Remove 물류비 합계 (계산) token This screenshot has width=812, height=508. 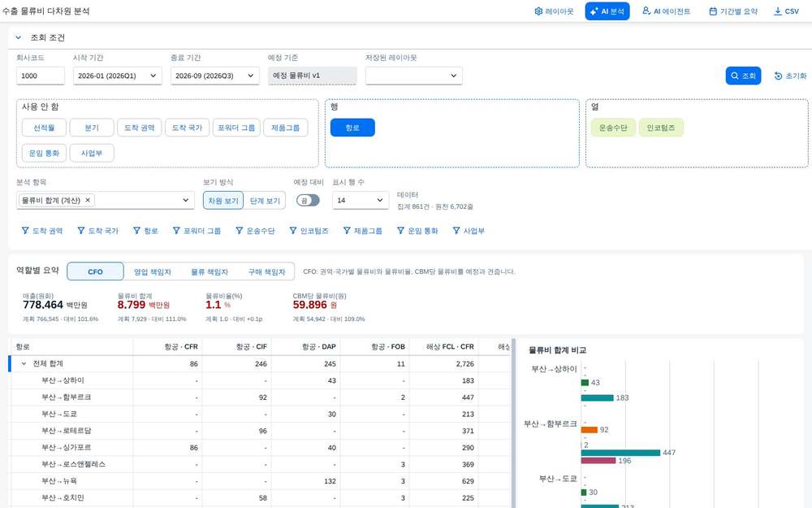point(88,200)
